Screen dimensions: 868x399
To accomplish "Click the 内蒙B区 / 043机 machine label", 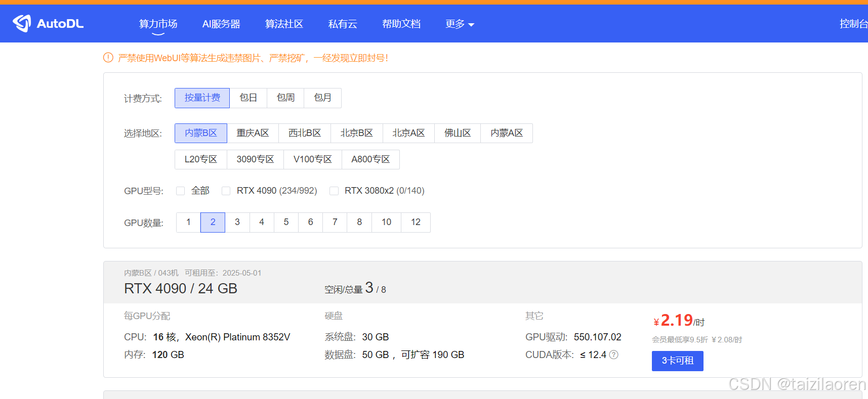I will pyautogui.click(x=151, y=273).
